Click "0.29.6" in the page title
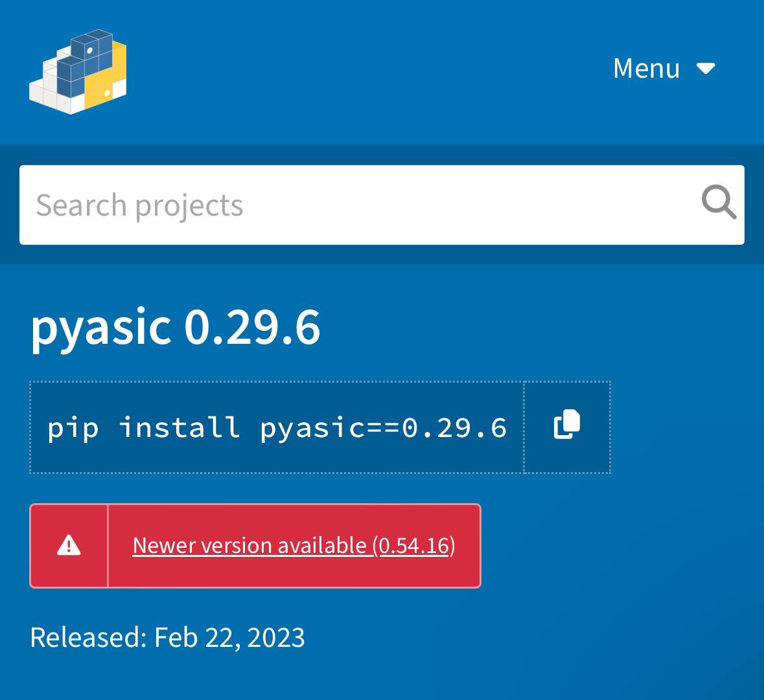The width and height of the screenshot is (764, 700). [x=252, y=327]
